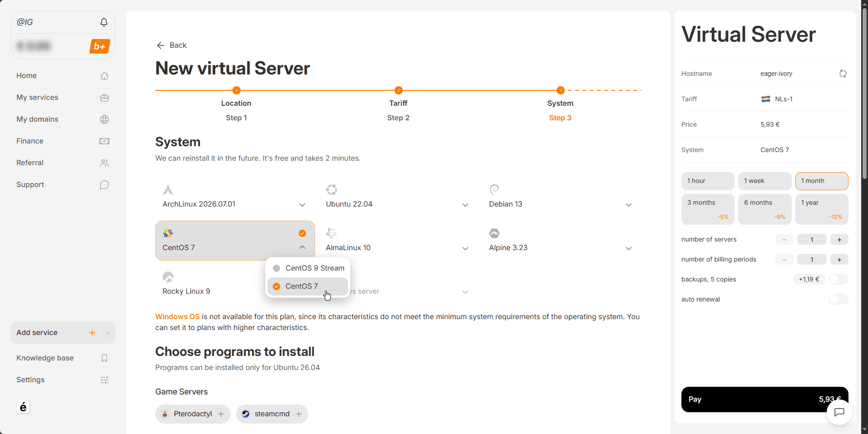
Task: Add steamcmd with its plus icon
Action: point(299,414)
